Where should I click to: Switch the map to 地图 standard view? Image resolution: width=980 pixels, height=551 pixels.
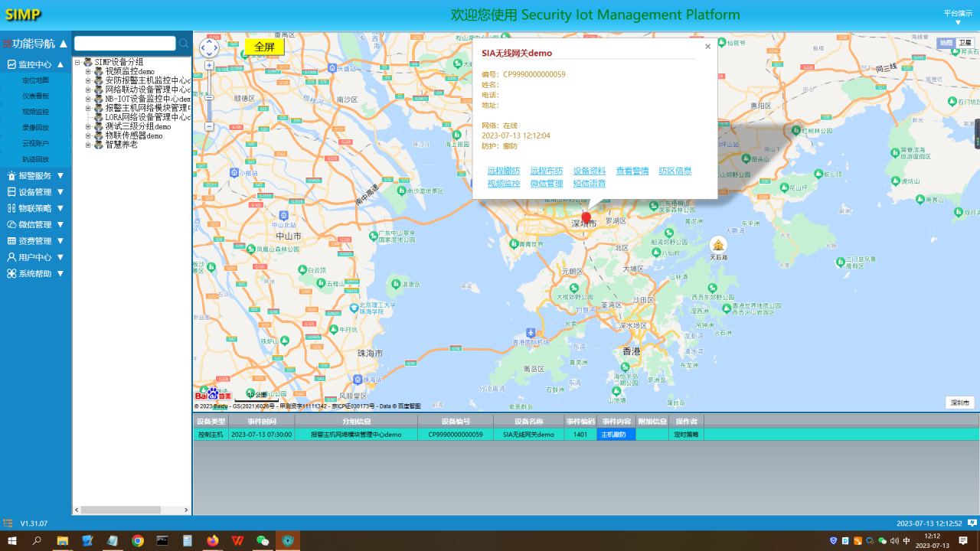[x=946, y=43]
